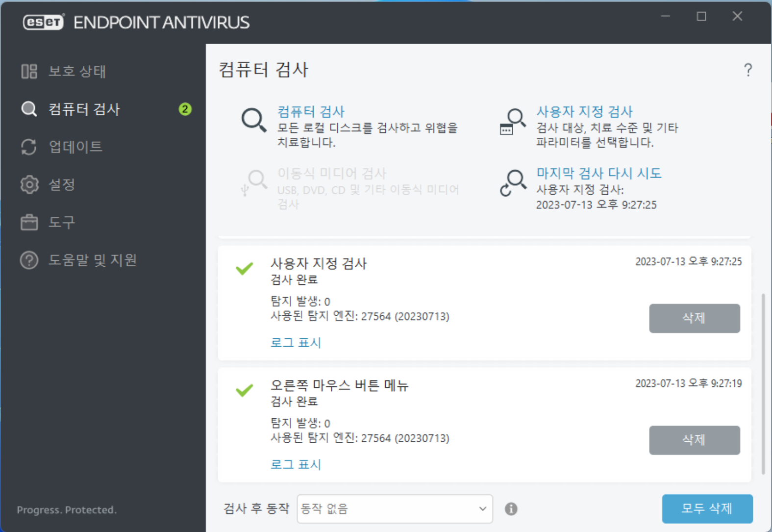Click the info icon next to 검사 후 동작
Image resolution: width=772 pixels, height=532 pixels.
tap(511, 509)
